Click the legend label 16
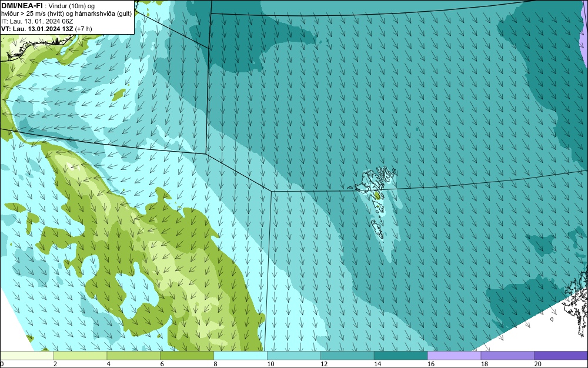The image size is (588, 368). [431, 364]
